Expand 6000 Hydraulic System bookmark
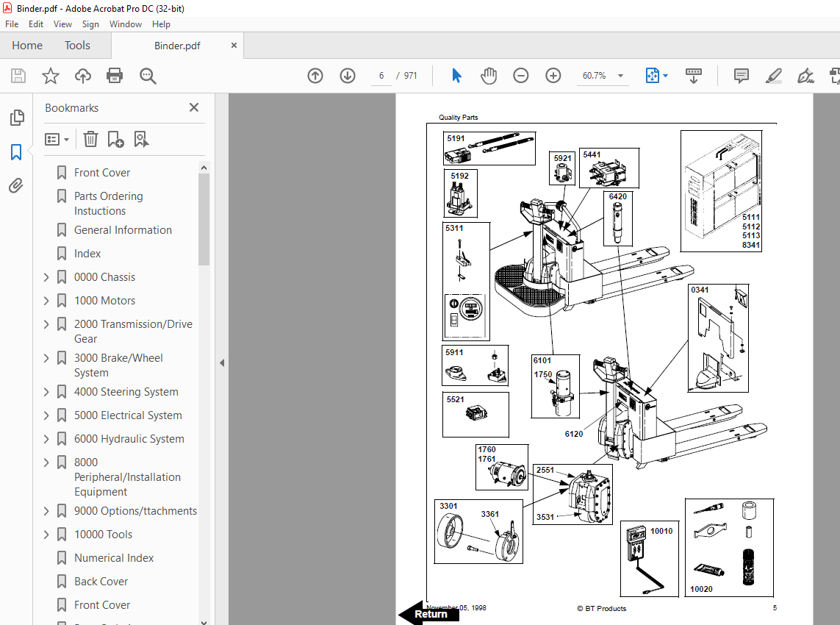Screen dimensions: 840x625 (46, 439)
